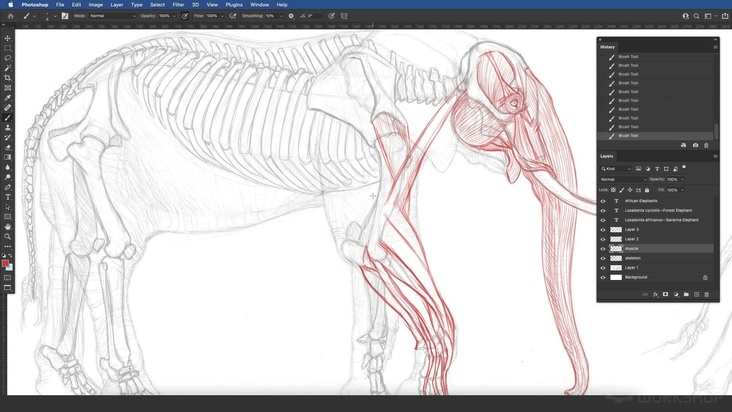Select the Rectangular Marquee tool

click(x=7, y=48)
